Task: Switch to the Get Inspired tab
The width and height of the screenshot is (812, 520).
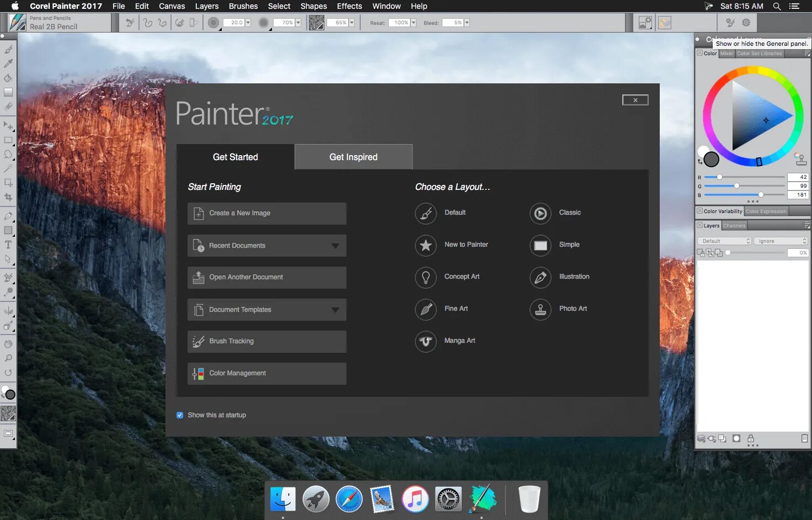Action: (354, 157)
